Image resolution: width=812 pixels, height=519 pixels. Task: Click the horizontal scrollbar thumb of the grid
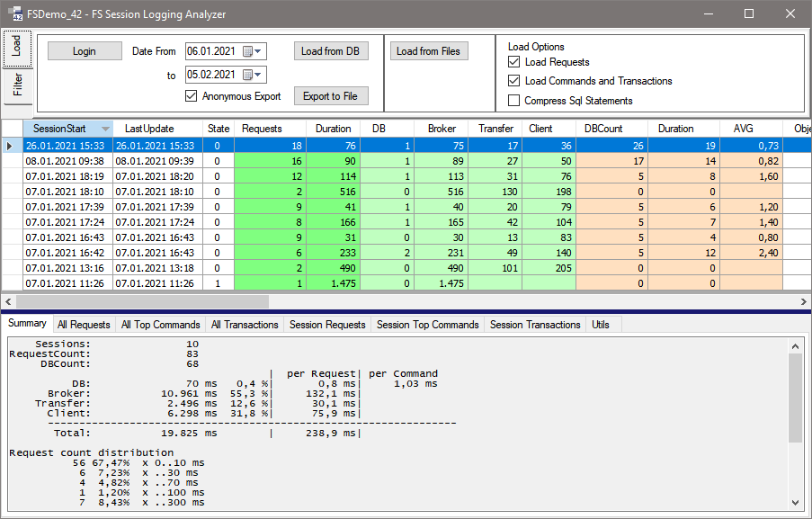point(142,301)
